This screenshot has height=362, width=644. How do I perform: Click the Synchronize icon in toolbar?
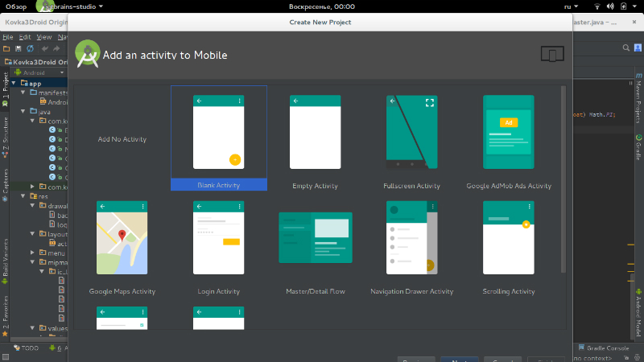click(30, 48)
